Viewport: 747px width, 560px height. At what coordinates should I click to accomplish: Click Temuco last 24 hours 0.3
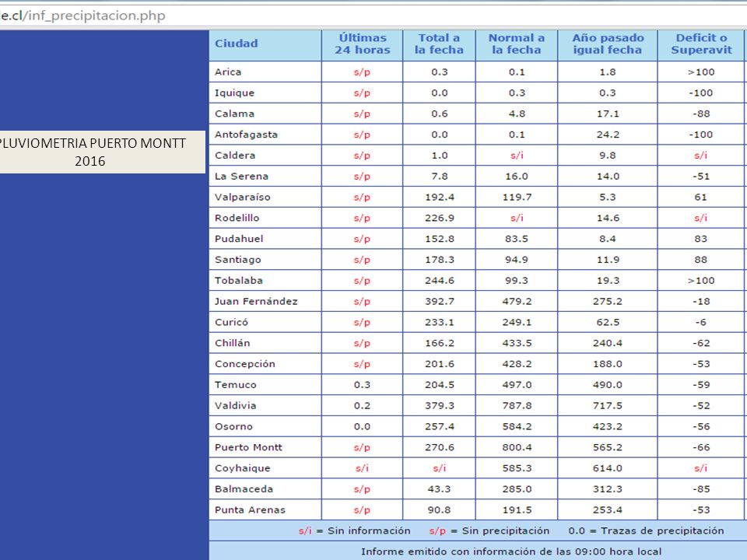coord(362,385)
